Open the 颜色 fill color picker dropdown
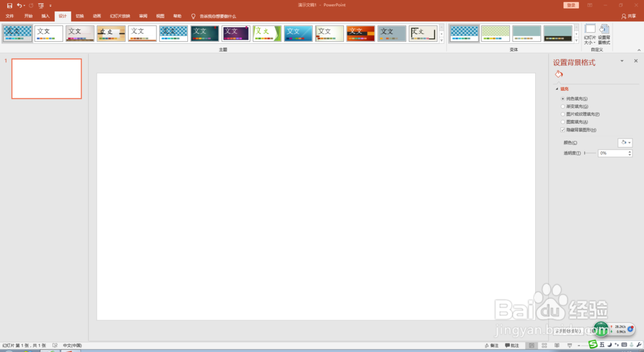 (625, 142)
